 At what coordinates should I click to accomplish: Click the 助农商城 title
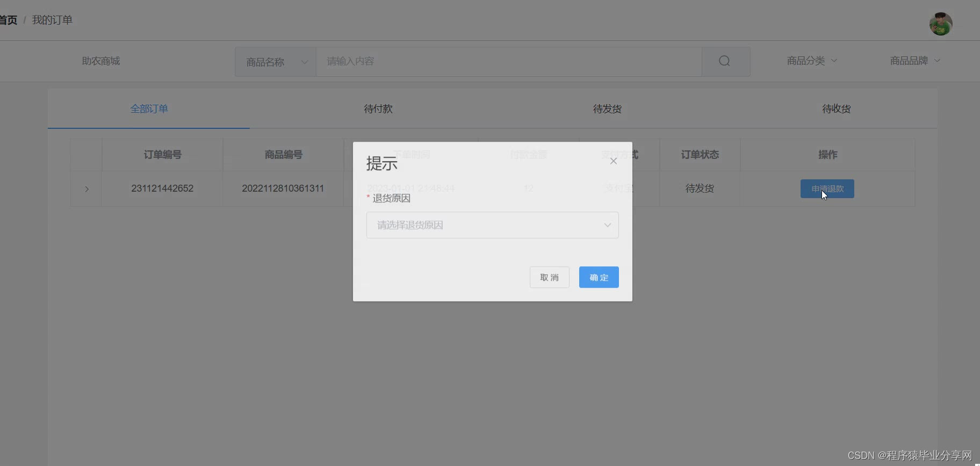(x=101, y=61)
